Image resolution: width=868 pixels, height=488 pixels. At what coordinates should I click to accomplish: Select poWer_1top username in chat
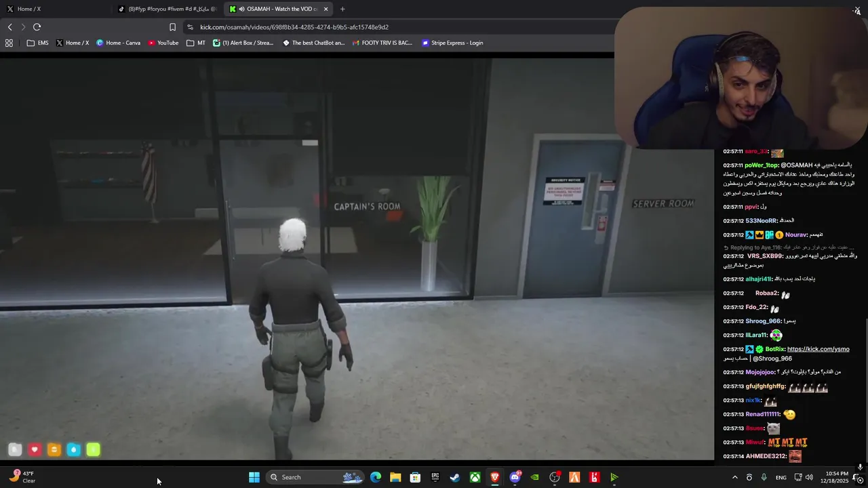762,165
